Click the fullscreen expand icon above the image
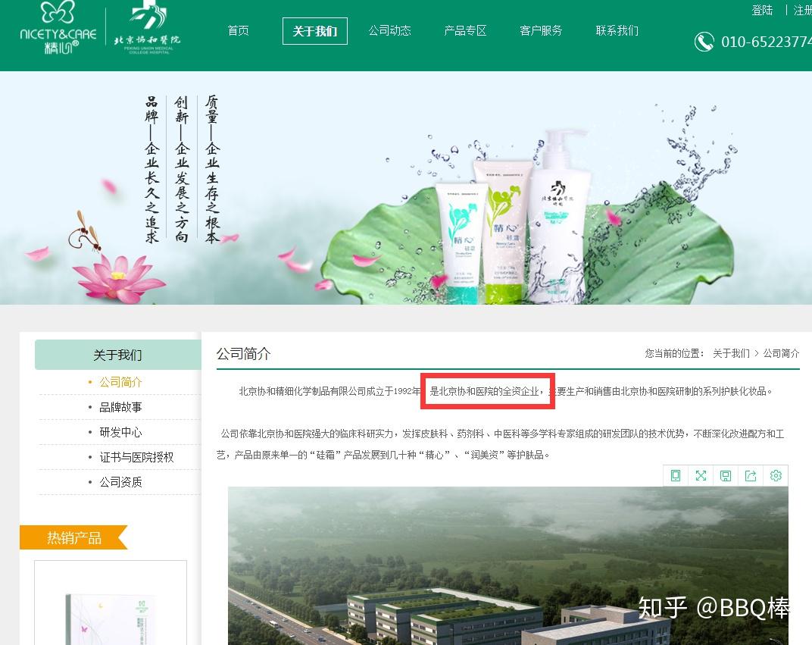This screenshot has height=645, width=812. pos(701,475)
